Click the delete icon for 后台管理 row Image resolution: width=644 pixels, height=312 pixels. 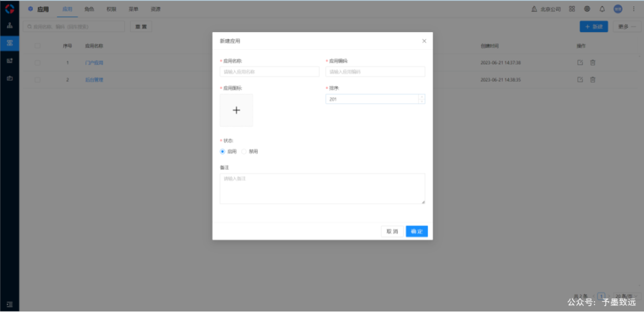[593, 80]
